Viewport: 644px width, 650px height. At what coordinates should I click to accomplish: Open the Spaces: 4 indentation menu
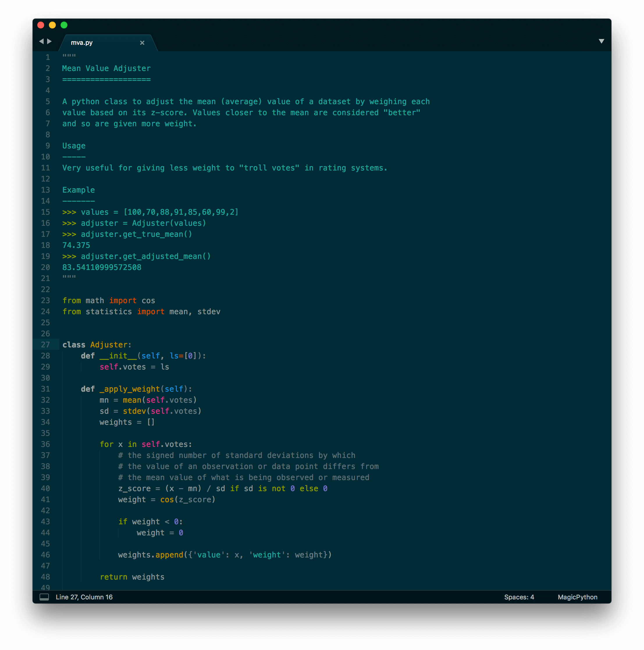click(519, 597)
